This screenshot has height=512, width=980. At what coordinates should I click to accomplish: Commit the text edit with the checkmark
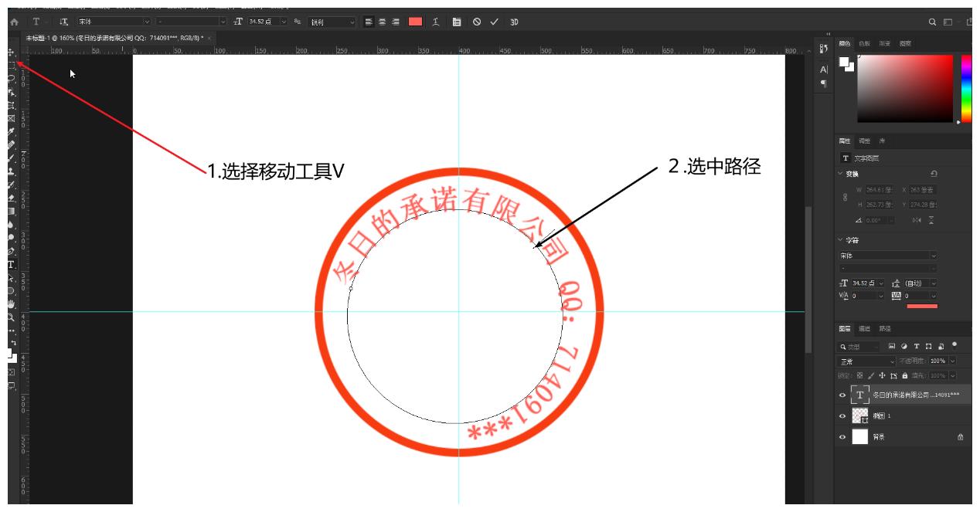pos(495,22)
